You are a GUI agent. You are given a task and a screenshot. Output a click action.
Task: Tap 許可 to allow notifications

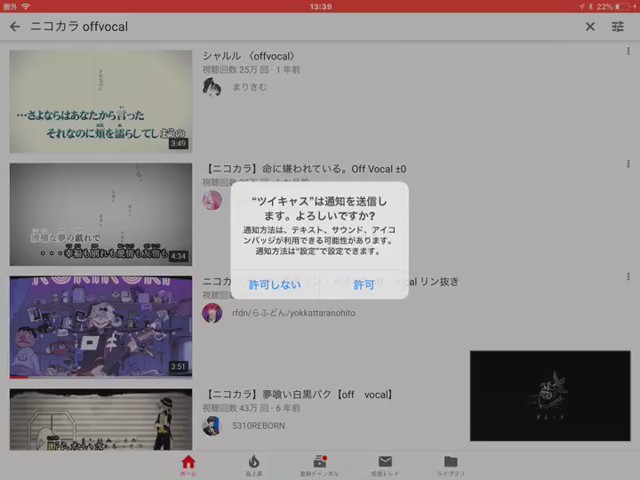364,284
